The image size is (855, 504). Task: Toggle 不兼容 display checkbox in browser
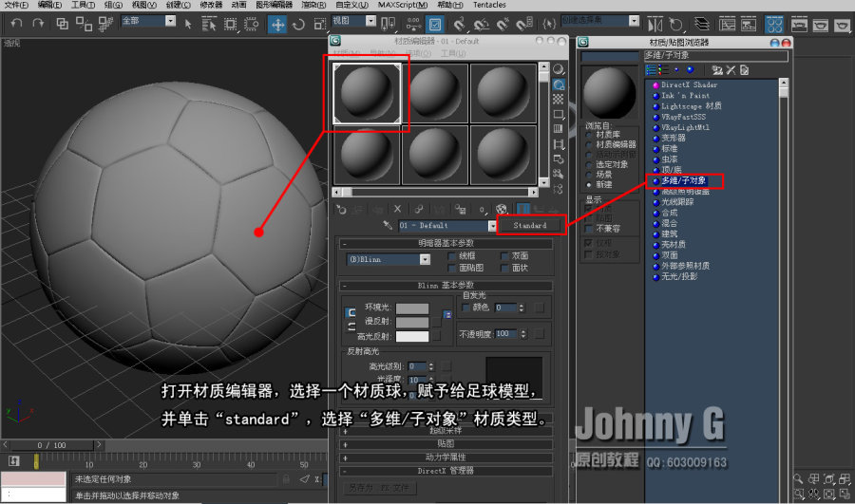(588, 229)
